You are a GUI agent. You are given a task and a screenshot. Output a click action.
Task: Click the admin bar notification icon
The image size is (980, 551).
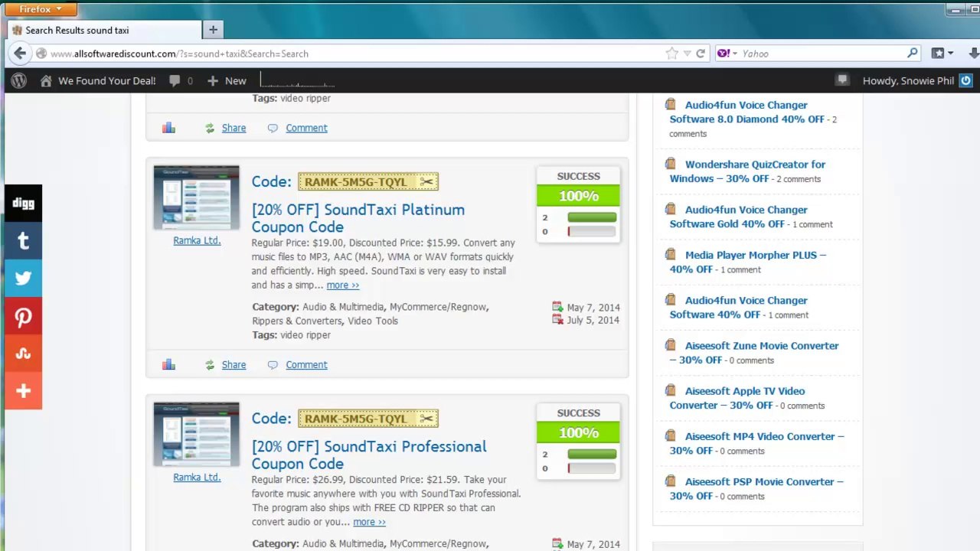click(843, 80)
